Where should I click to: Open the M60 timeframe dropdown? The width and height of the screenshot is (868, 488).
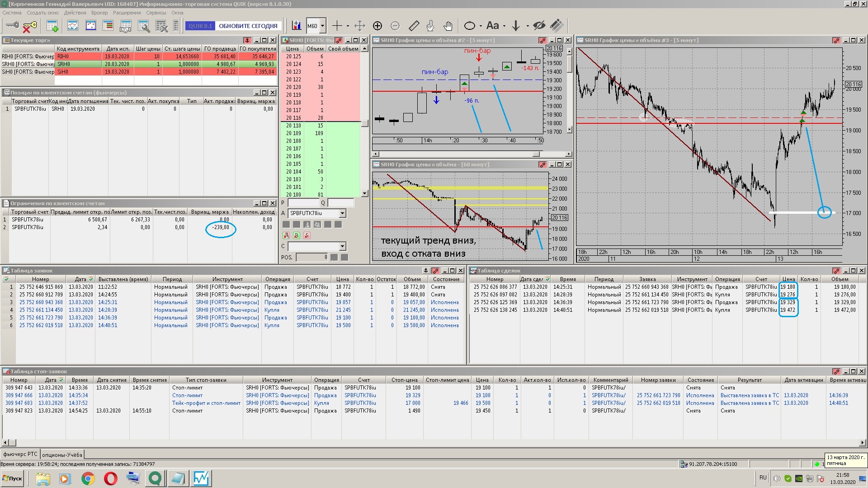pos(322,26)
